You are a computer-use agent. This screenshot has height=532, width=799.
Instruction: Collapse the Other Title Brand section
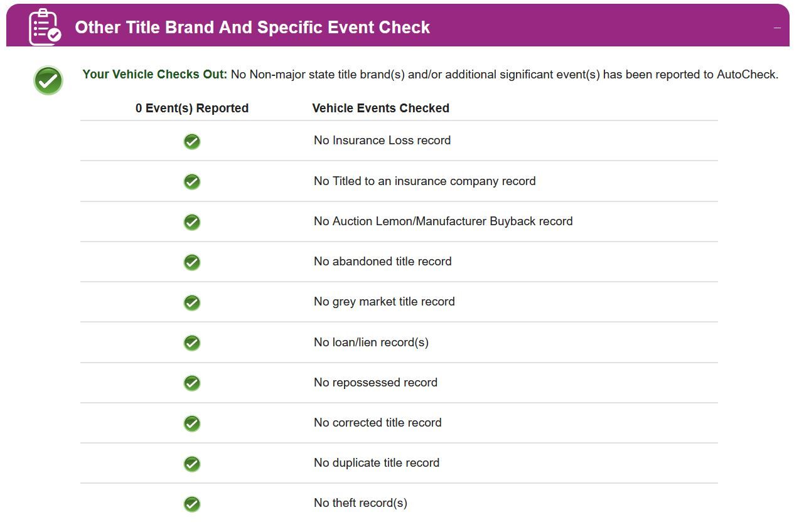tap(777, 28)
